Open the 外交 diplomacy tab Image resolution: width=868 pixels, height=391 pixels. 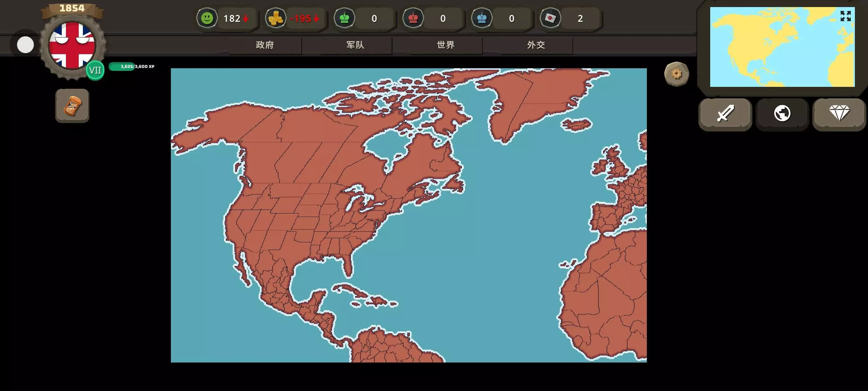point(536,45)
